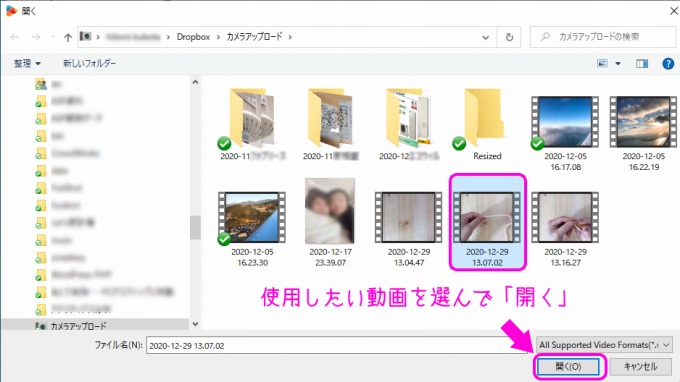Click 新しいフォルダー in the toolbar
Screen dimensions: 680x382
tap(89, 64)
